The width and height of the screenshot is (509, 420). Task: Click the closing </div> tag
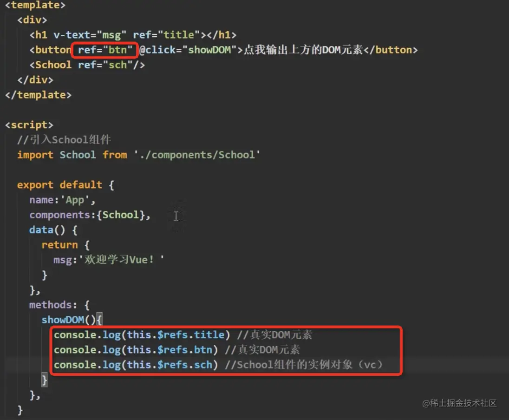35,80
